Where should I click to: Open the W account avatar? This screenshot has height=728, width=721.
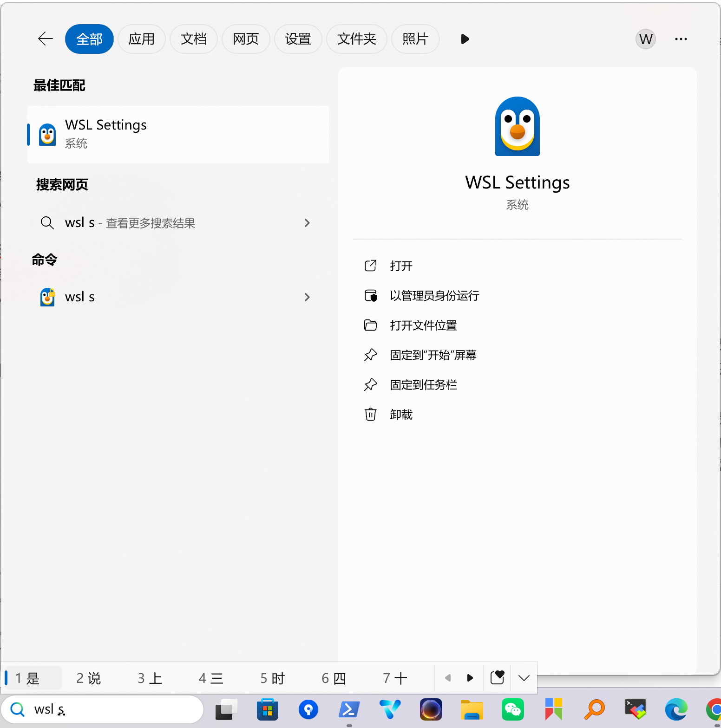coord(646,39)
